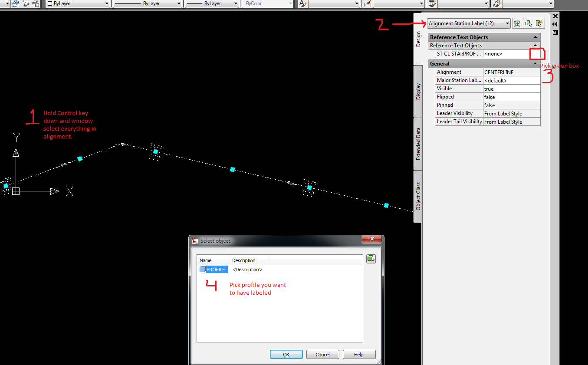Click Cancel in Select object dialog
Viewport: 588px width, 365px height.
pyautogui.click(x=322, y=355)
